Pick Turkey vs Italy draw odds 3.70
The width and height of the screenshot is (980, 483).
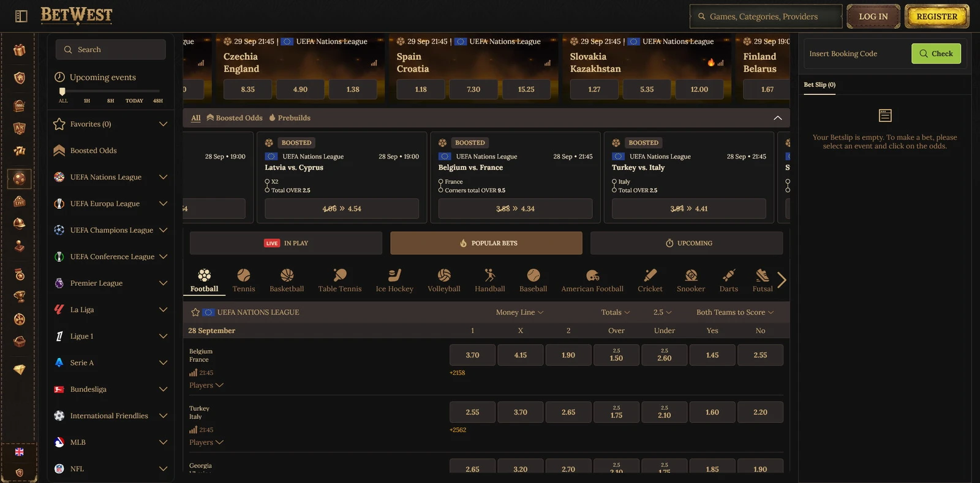tap(521, 413)
